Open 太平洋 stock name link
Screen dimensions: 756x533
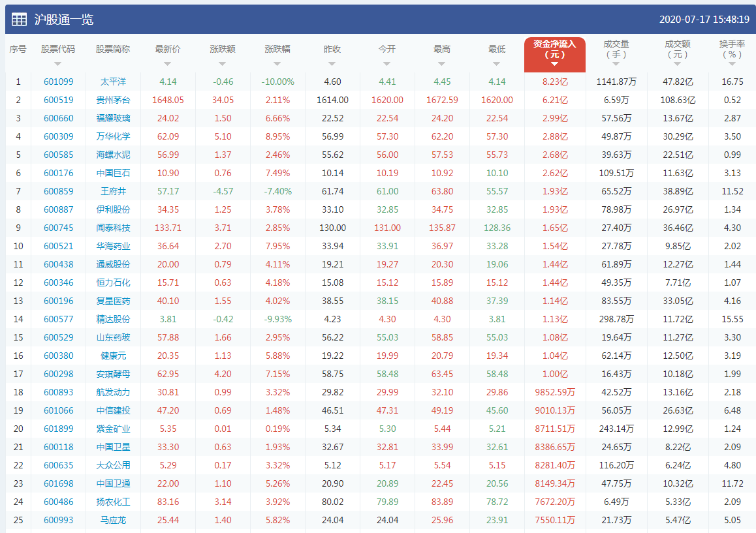coord(113,82)
